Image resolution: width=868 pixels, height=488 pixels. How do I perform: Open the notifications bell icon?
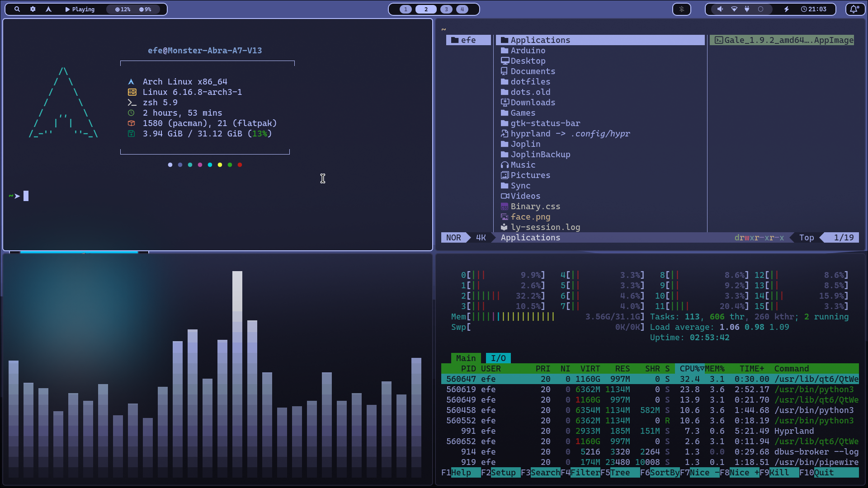pos(854,9)
